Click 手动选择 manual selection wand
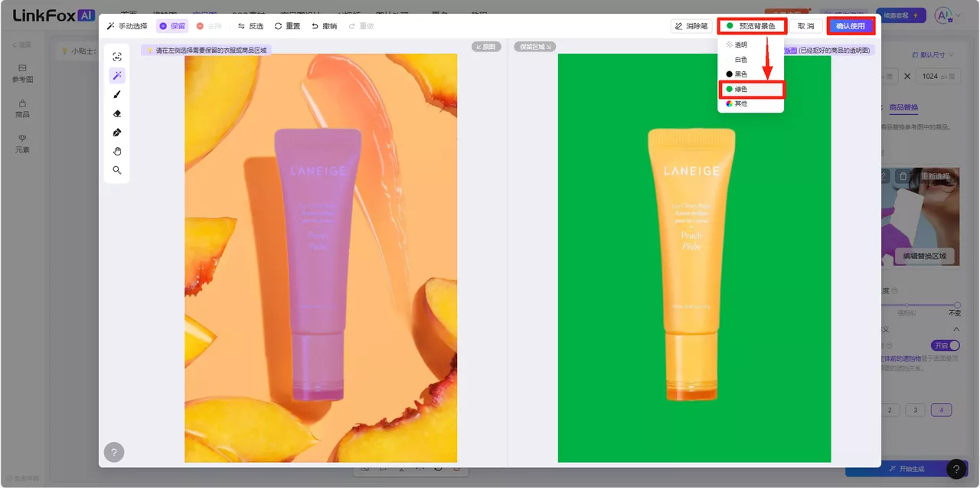The image size is (980, 488). pos(127,26)
